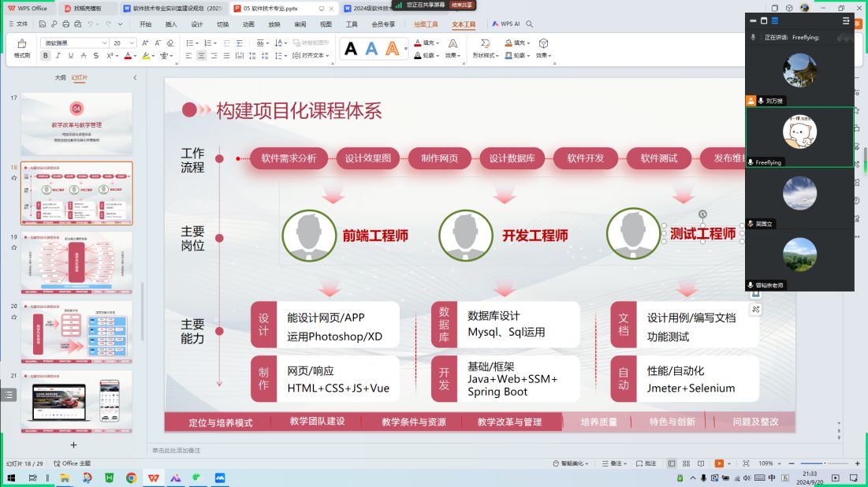Click the WPS AI button
868x487 pixels.
[x=506, y=24]
